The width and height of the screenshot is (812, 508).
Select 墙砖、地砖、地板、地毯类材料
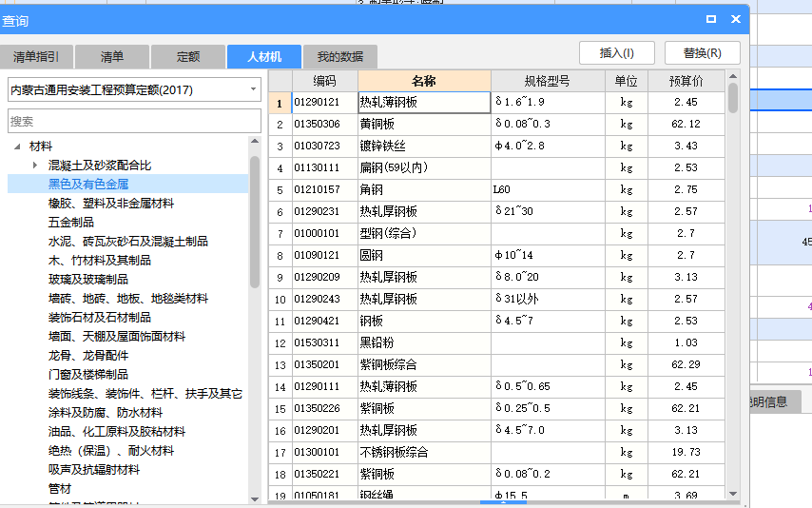tap(128, 299)
